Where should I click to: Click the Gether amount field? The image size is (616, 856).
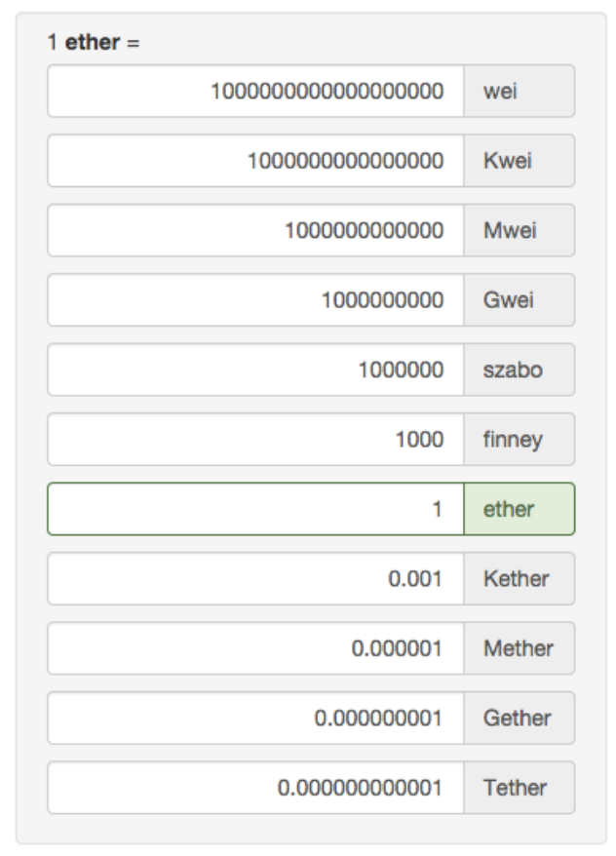coord(255,719)
